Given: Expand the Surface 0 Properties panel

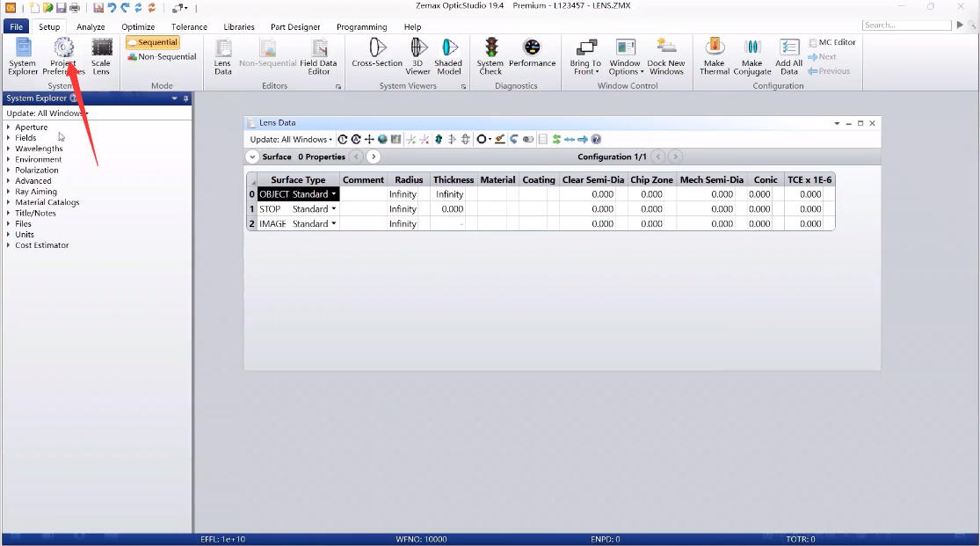Looking at the screenshot, I should tap(252, 157).
